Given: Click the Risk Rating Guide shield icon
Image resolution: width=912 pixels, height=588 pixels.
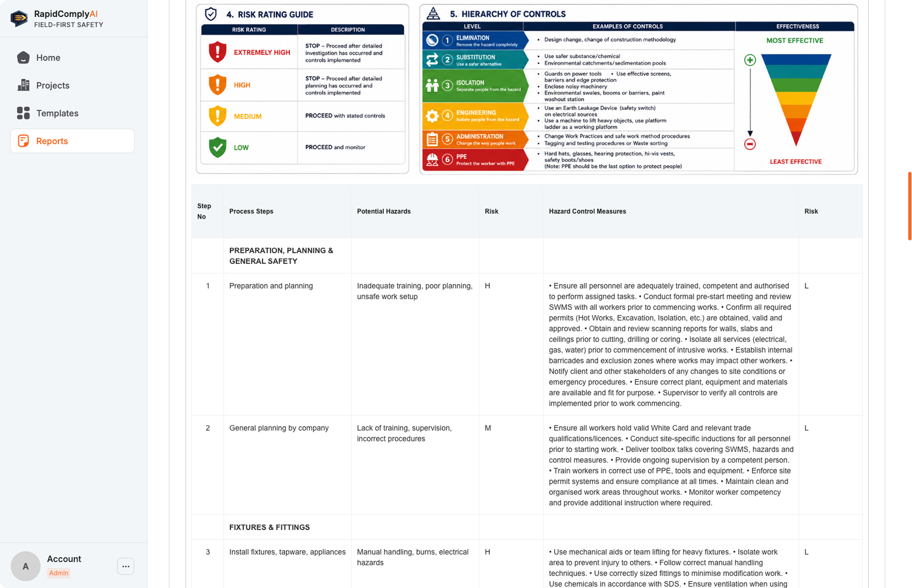Looking at the screenshot, I should click(x=211, y=14).
